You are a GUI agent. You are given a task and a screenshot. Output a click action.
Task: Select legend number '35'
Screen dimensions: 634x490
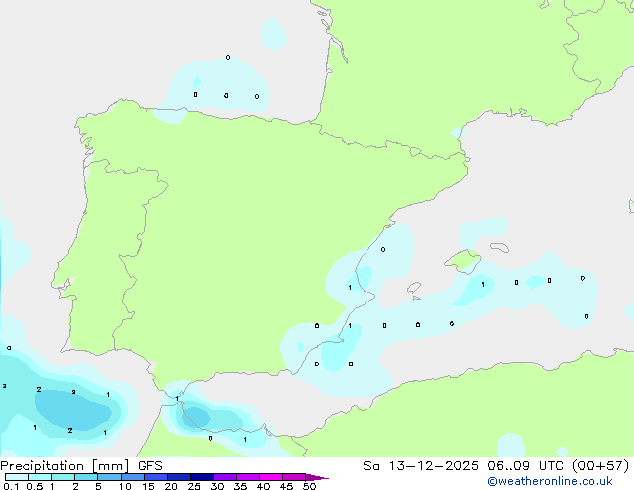[x=240, y=486]
